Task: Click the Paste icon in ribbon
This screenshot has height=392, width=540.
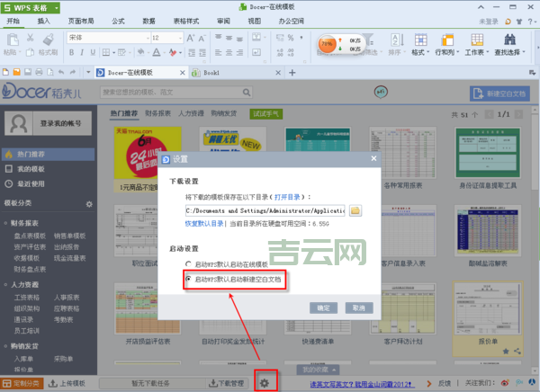Action: tap(13, 40)
